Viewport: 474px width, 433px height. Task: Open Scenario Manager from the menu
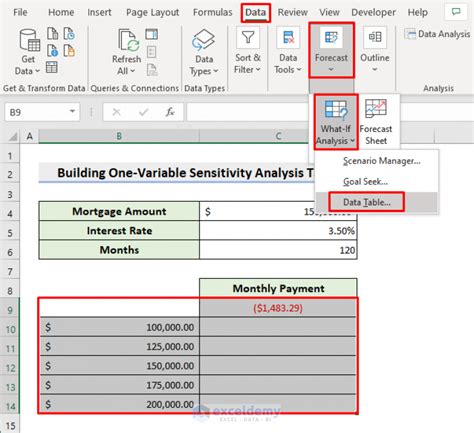coord(382,161)
